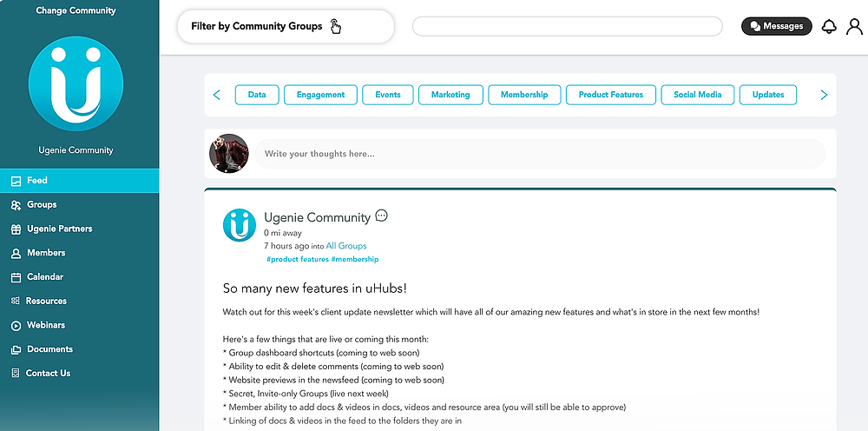Click the Groups people icon in sidebar
The height and width of the screenshot is (431, 868).
coord(16,205)
